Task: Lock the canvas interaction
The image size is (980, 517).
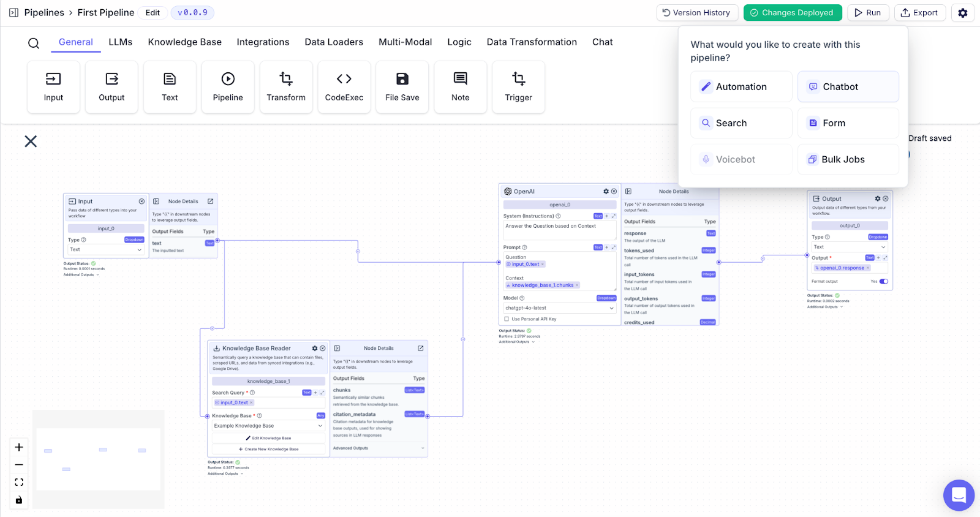Action: tap(19, 500)
